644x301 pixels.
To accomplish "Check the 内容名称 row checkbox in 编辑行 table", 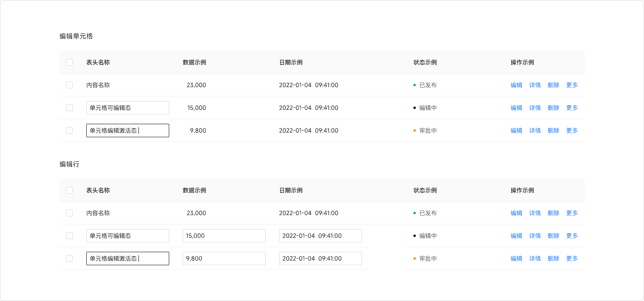I will click(69, 213).
